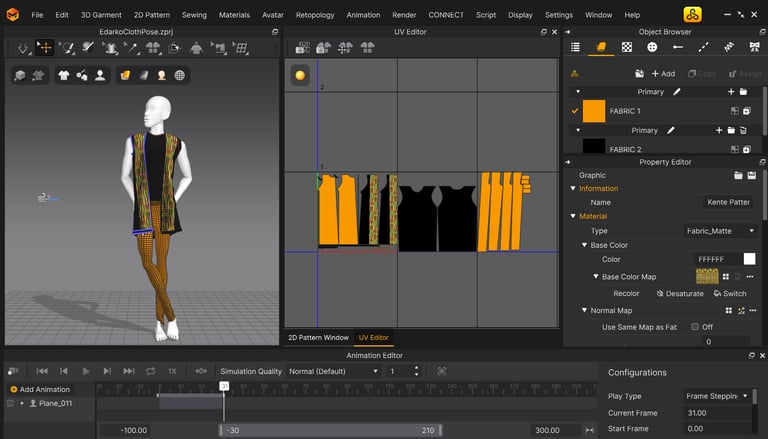Toggle loop playback icon in Animation Editor
The image size is (768, 439).
point(150,371)
